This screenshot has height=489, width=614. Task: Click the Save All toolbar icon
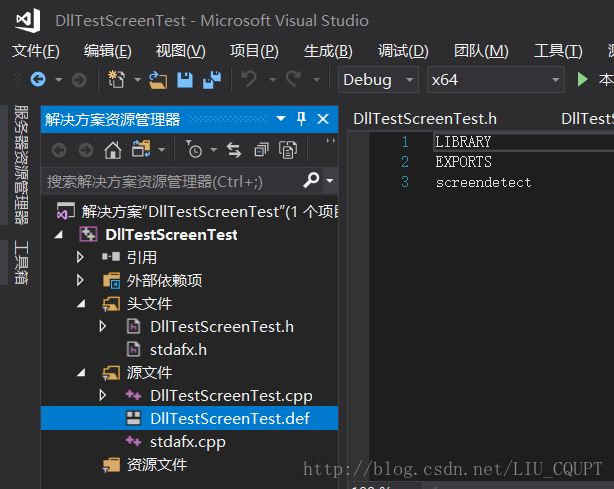[x=212, y=80]
